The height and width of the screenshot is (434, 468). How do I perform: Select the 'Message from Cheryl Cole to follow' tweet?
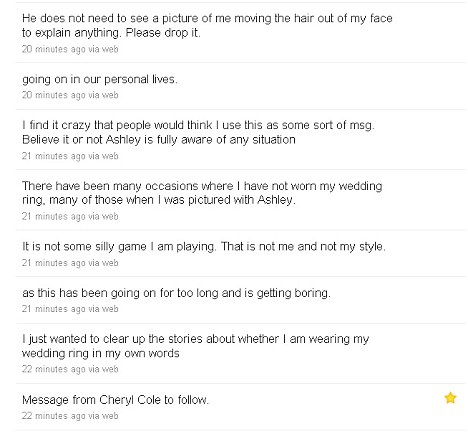click(241, 407)
